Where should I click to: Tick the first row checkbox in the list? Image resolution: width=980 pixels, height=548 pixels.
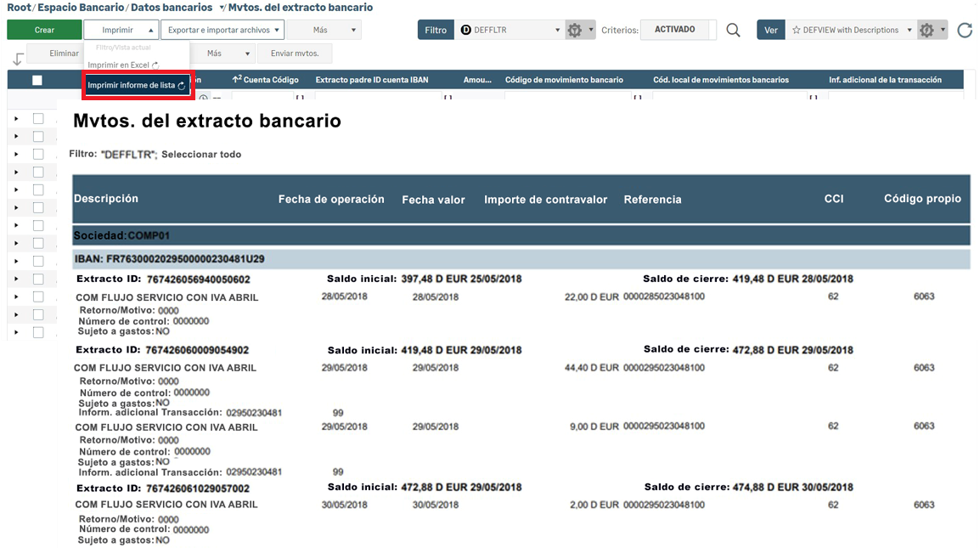tap(38, 119)
